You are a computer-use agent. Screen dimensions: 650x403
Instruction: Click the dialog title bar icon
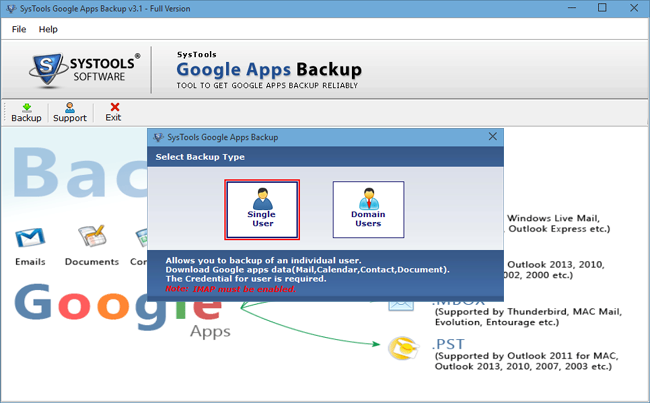[x=158, y=137]
